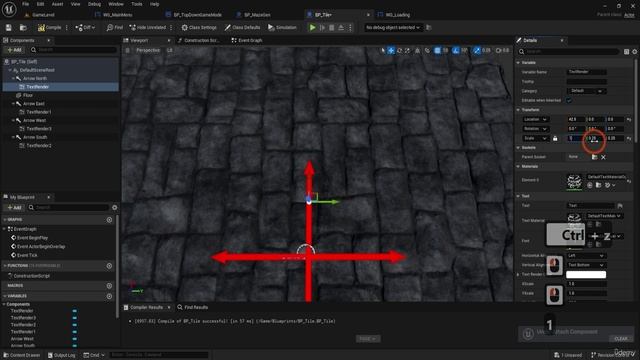Open the Asset menu
Screen dimensions: 640x360
pyautogui.click(x=57, y=4)
